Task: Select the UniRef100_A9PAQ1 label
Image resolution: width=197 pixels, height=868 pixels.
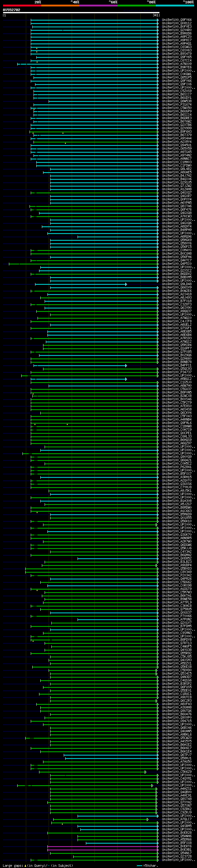Action: [176, 43]
